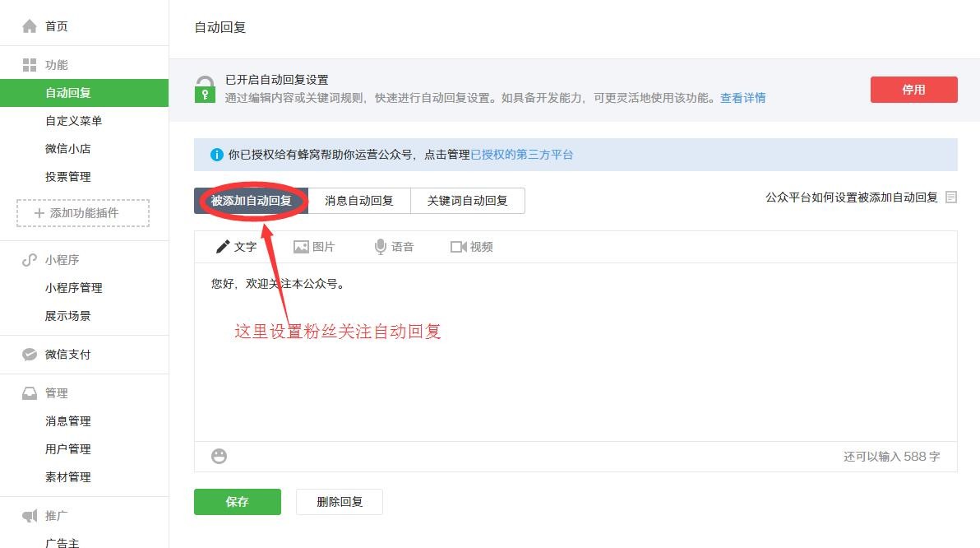Viewport: 980px width, 548px height.
Task: Select the 图片 image reply type
Action: click(x=314, y=247)
